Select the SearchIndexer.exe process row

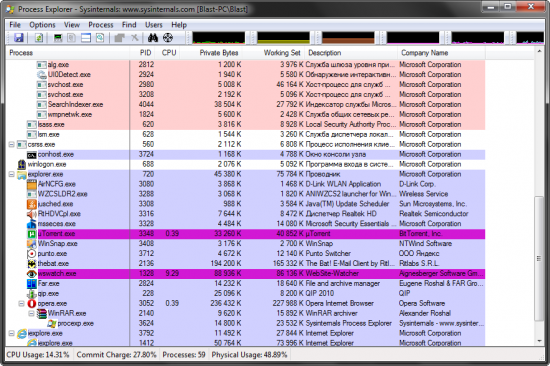click(x=246, y=105)
